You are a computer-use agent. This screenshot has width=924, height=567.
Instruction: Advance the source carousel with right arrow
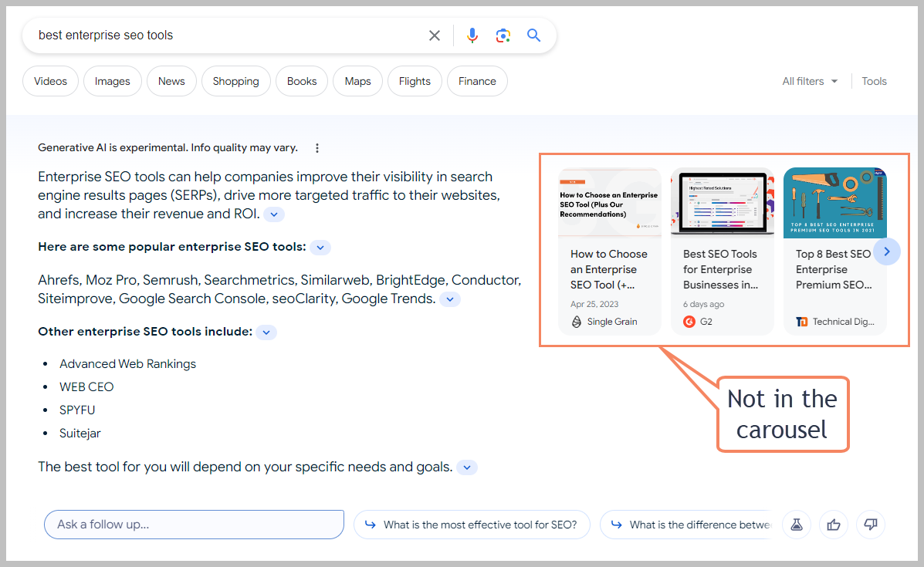887,251
